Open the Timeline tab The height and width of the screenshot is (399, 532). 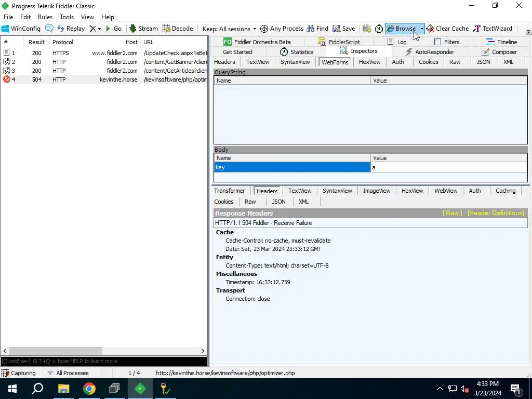point(501,42)
